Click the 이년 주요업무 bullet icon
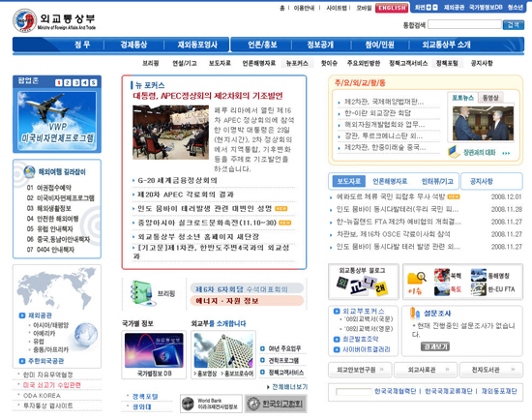 pyautogui.click(x=262, y=348)
